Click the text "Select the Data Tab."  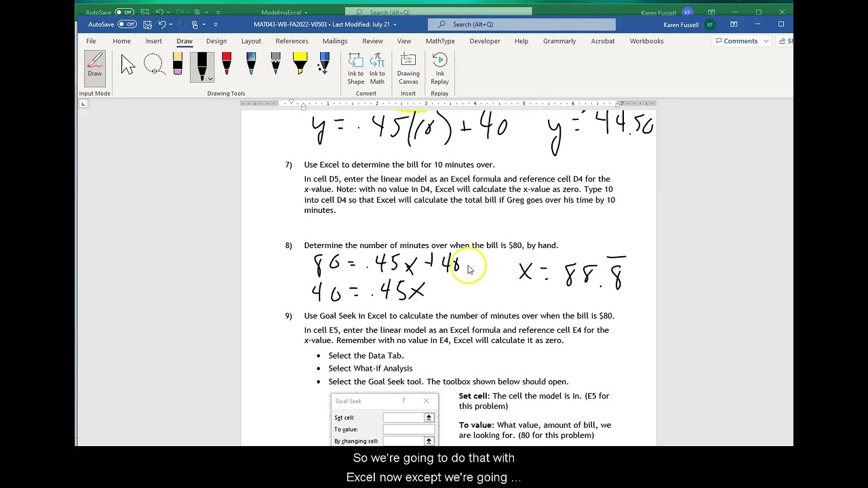click(x=366, y=356)
